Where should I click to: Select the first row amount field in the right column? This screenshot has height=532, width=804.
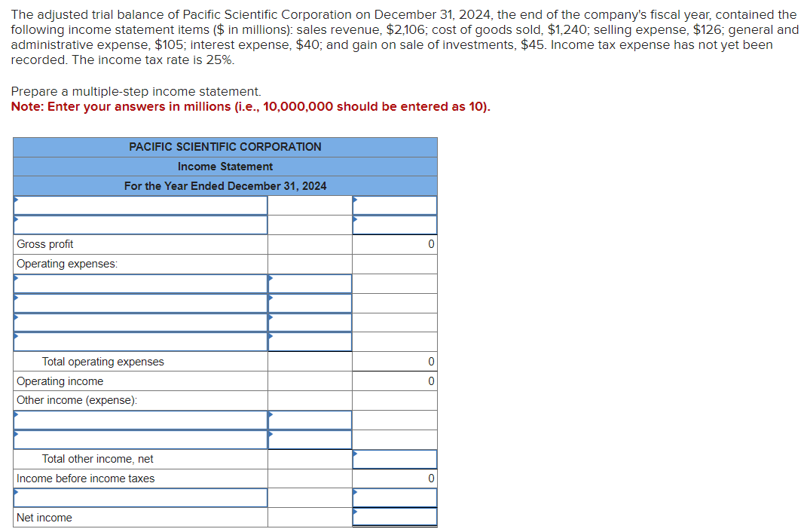point(394,205)
